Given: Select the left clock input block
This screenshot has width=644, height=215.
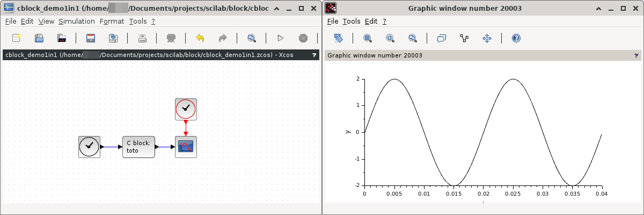Looking at the screenshot, I should click(90, 147).
